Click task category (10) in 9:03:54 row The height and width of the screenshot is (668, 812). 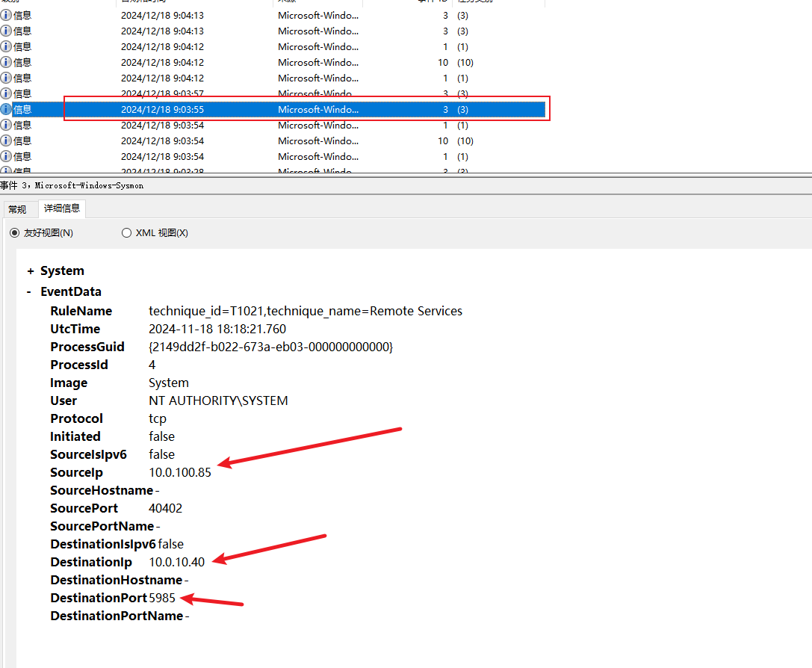pos(465,141)
